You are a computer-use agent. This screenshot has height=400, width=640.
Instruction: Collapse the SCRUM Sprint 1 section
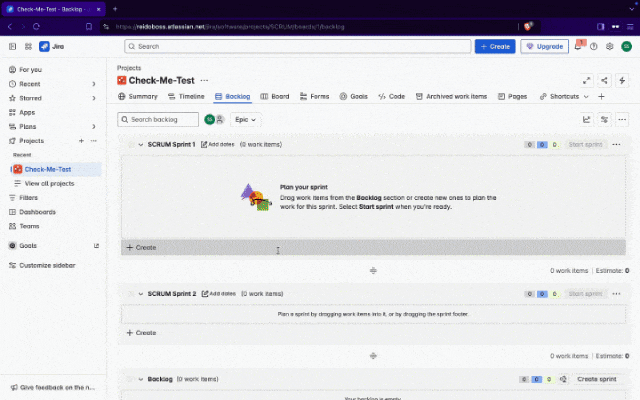click(x=141, y=145)
